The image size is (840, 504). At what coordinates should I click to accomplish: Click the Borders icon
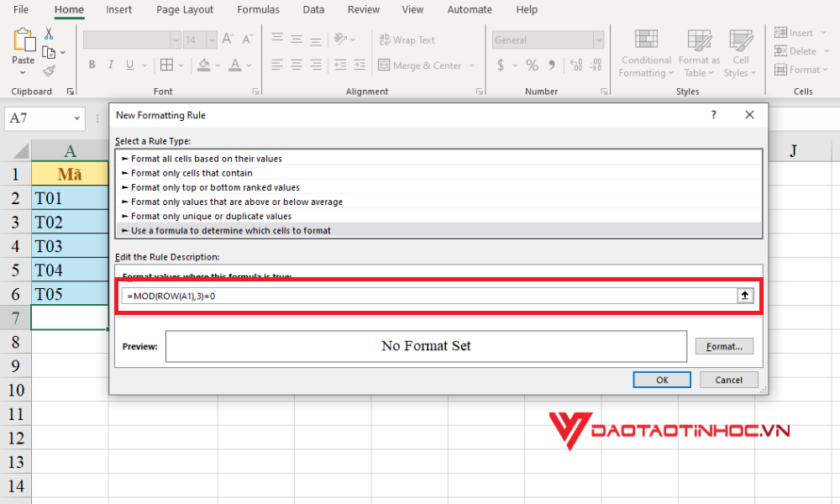tap(166, 65)
